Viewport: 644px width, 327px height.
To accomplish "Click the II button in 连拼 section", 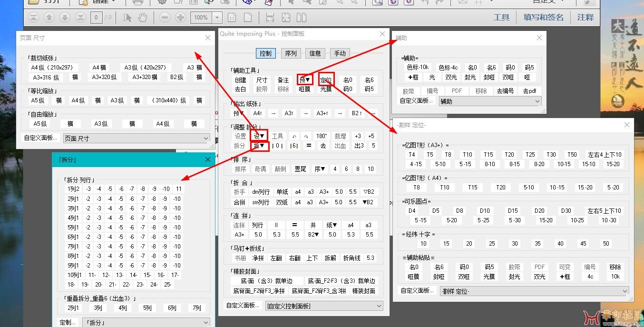I will point(275,225).
